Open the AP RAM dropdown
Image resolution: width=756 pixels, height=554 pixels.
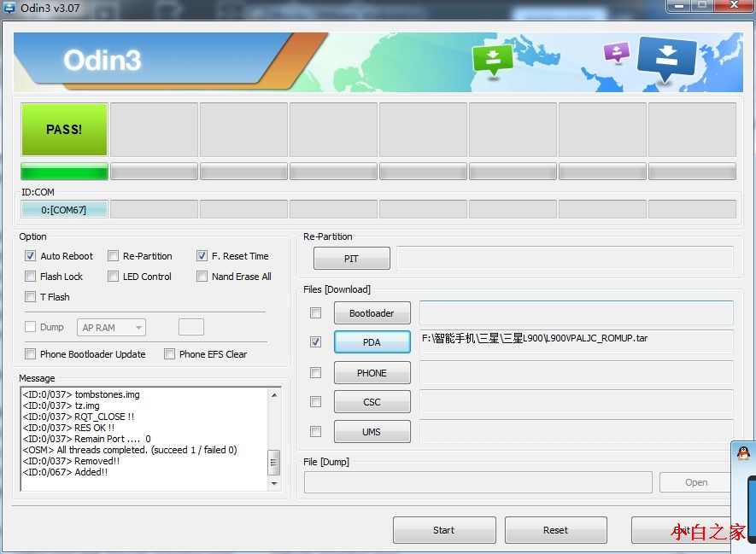coord(111,328)
